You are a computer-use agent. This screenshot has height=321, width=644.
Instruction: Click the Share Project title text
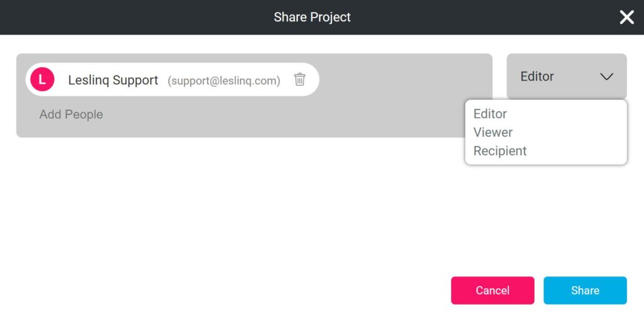312,17
